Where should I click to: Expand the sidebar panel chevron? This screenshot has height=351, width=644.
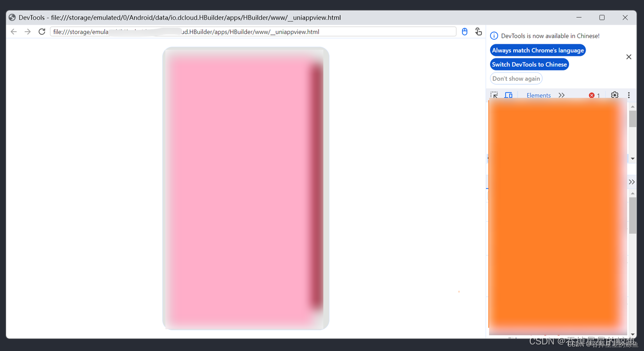[631, 182]
